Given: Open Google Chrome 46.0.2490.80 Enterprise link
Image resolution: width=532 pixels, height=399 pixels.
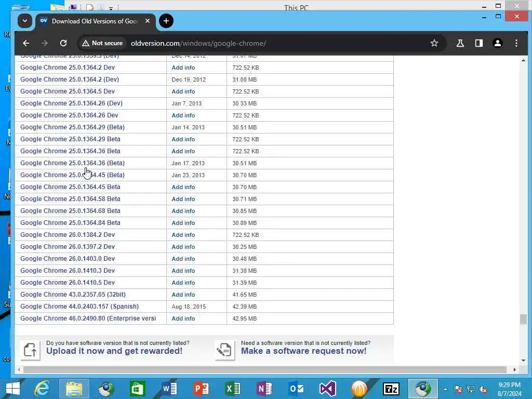Looking at the screenshot, I should click(x=88, y=318).
